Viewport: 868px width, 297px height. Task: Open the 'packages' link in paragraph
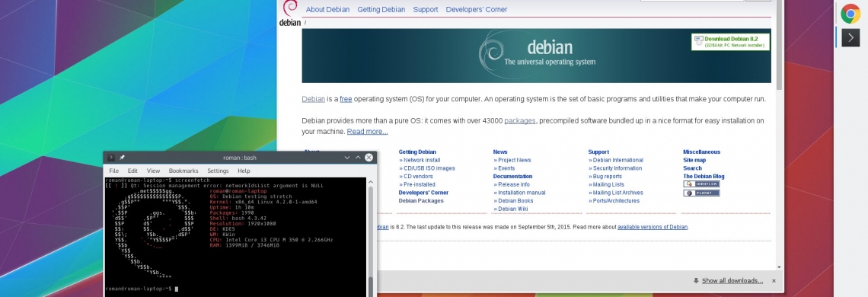520,120
